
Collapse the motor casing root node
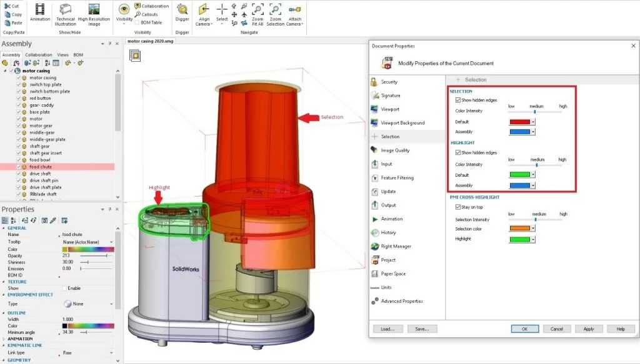tap(5, 71)
